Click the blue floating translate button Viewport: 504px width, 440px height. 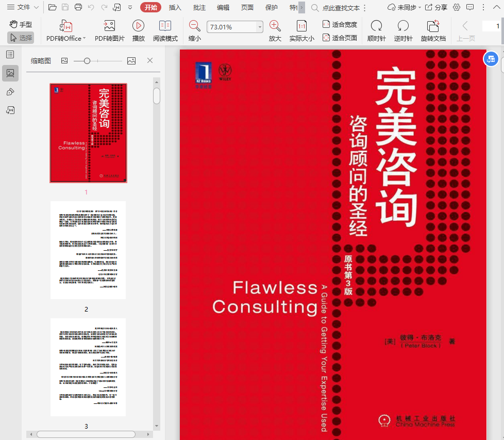click(491, 59)
